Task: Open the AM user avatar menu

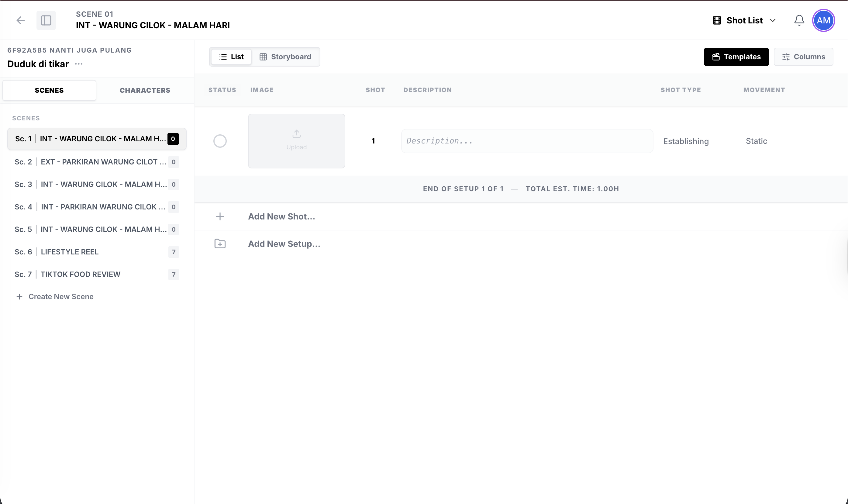Action: (823, 20)
